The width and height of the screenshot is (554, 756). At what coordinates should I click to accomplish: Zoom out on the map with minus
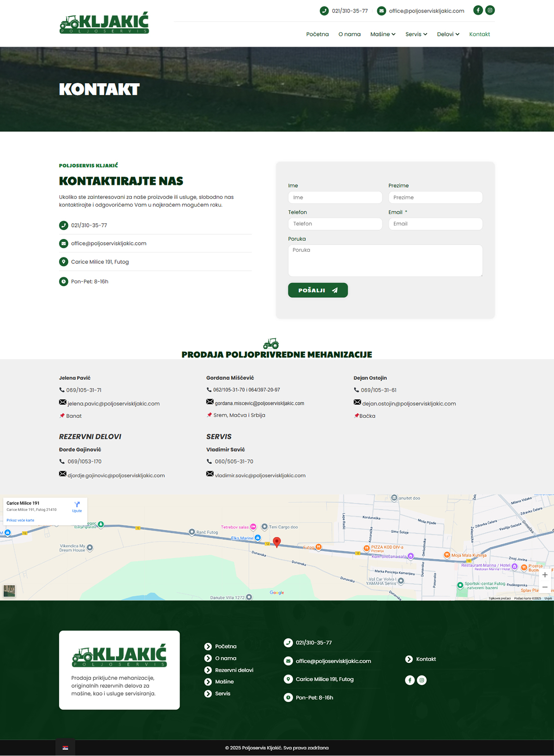tap(545, 587)
